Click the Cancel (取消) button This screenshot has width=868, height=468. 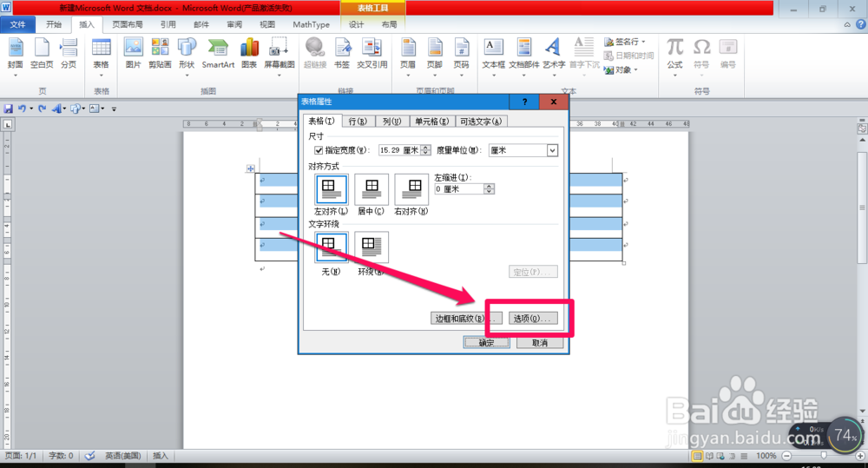(540, 343)
